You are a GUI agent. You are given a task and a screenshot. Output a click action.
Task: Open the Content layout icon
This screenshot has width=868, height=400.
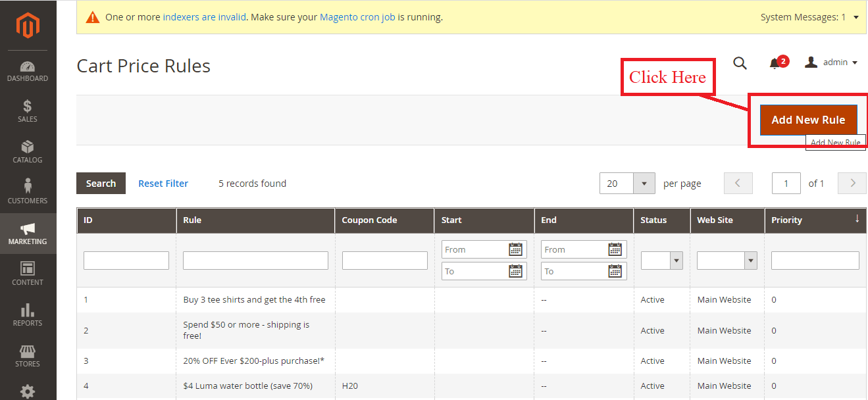[28, 268]
